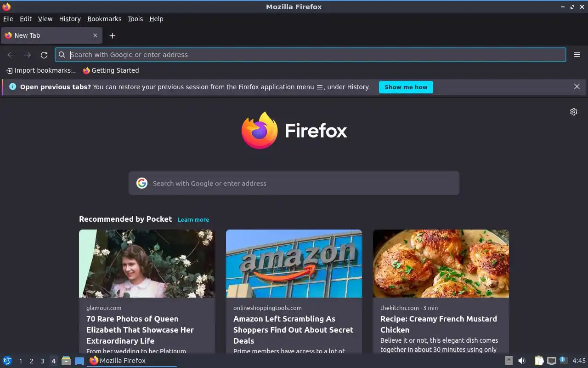Switch to workspace 4 in taskbar

pyautogui.click(x=53, y=361)
